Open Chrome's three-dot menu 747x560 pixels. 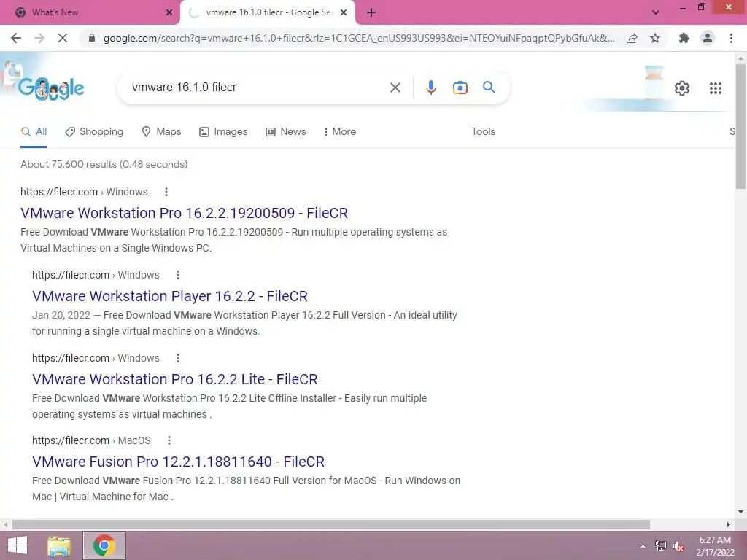(x=731, y=38)
